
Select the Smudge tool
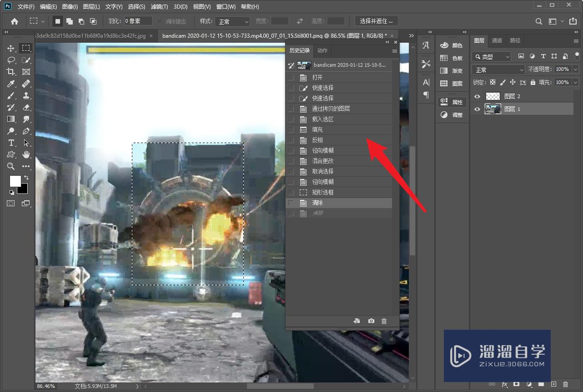[26, 119]
